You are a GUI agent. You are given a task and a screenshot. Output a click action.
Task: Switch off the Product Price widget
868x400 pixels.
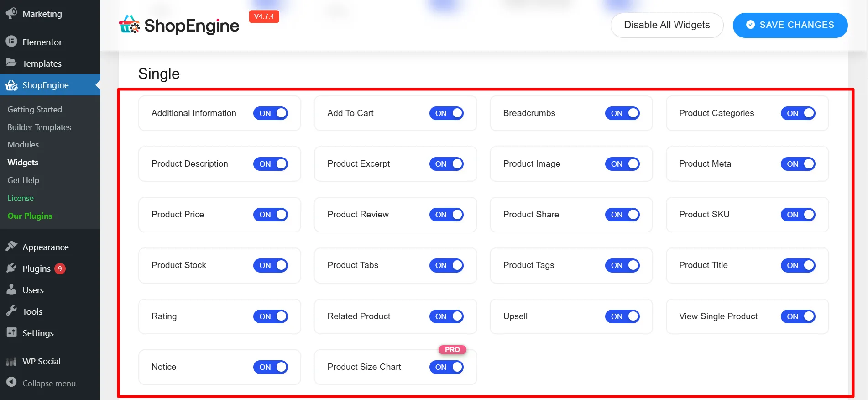[270, 215]
